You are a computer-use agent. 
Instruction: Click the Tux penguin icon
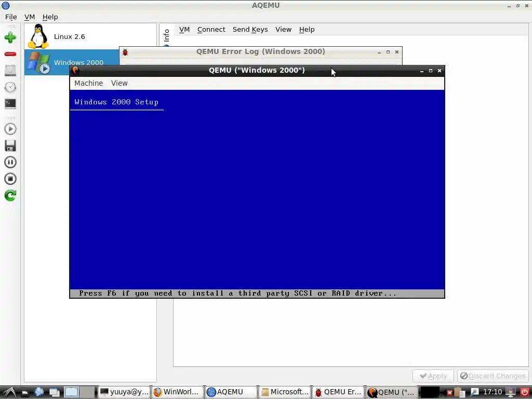(x=38, y=36)
